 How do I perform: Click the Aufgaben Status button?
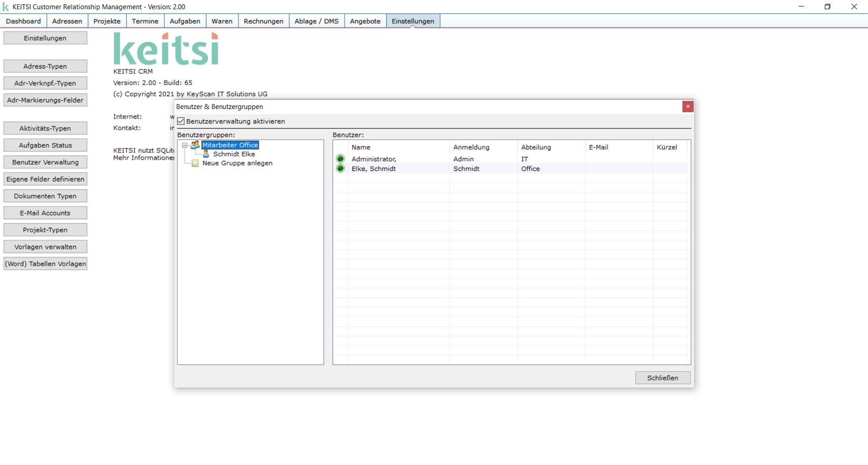click(45, 145)
